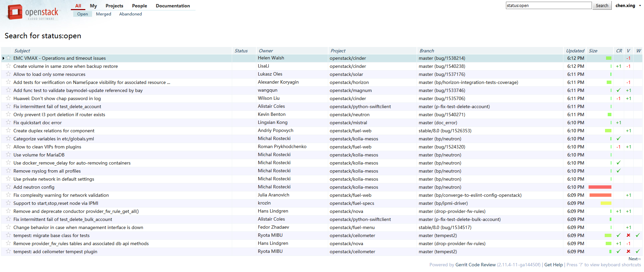Open 'Fix intermittent fail of test_delete_account' change
This screenshot has width=644, height=272.
pyautogui.click(x=57, y=106)
